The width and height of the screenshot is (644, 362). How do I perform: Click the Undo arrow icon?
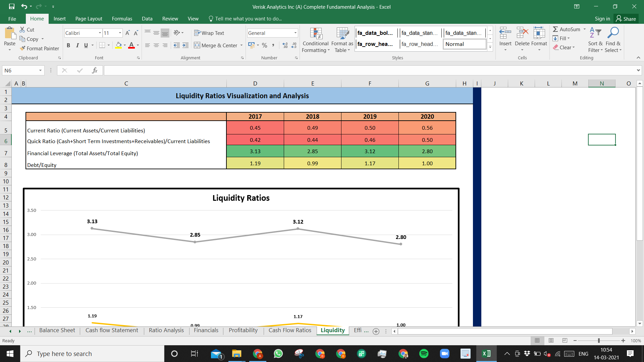[x=24, y=6]
